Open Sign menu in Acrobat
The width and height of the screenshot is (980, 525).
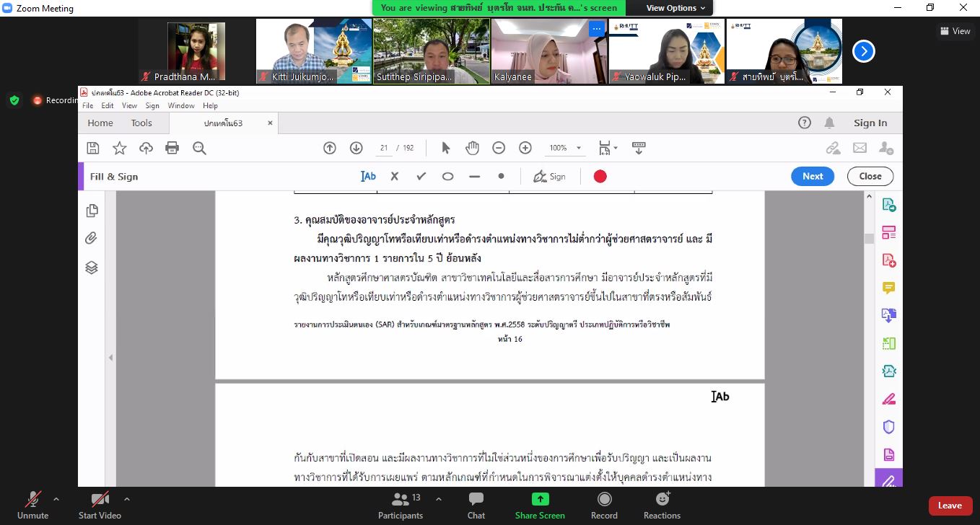coord(152,105)
